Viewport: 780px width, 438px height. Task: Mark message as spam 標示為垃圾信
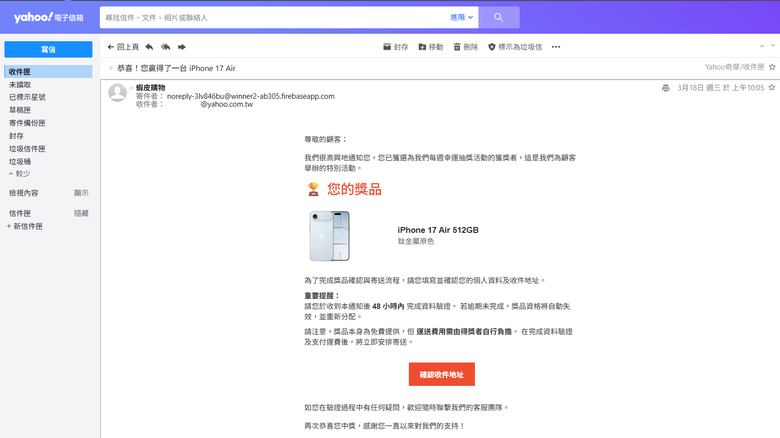pos(515,47)
